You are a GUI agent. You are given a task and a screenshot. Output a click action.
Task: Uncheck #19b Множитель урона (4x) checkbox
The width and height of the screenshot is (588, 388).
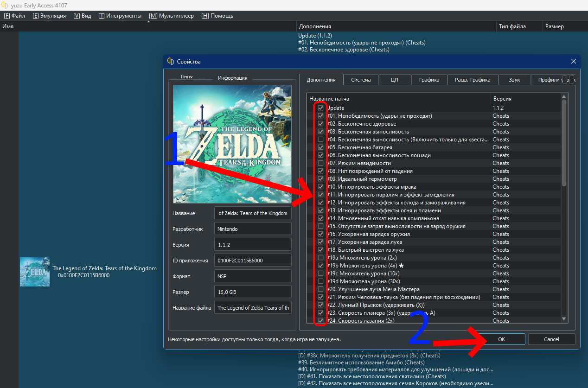[x=320, y=266]
